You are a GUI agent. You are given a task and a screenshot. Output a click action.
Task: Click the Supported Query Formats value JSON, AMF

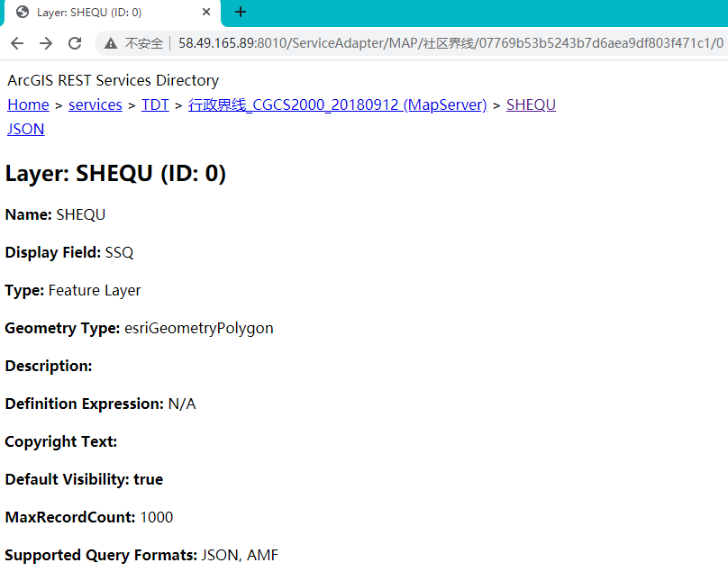[240, 556]
